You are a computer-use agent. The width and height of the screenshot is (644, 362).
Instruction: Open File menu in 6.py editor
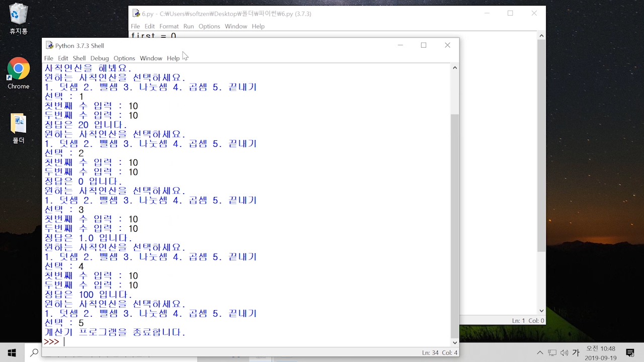point(135,26)
